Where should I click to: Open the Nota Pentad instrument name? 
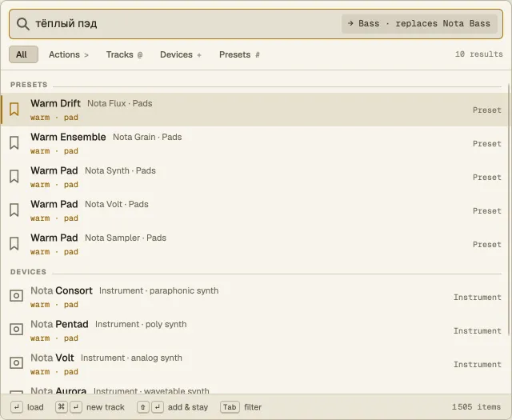coord(59,324)
